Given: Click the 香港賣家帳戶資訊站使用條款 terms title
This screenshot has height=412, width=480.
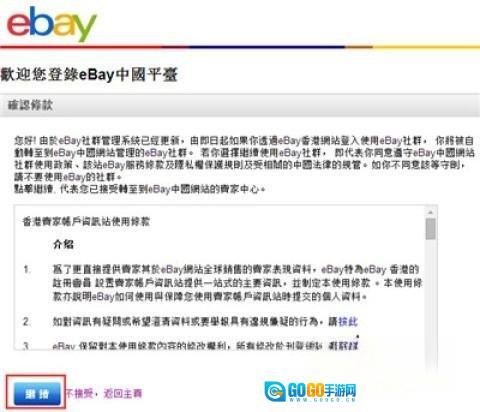Looking at the screenshot, I should [86, 221].
